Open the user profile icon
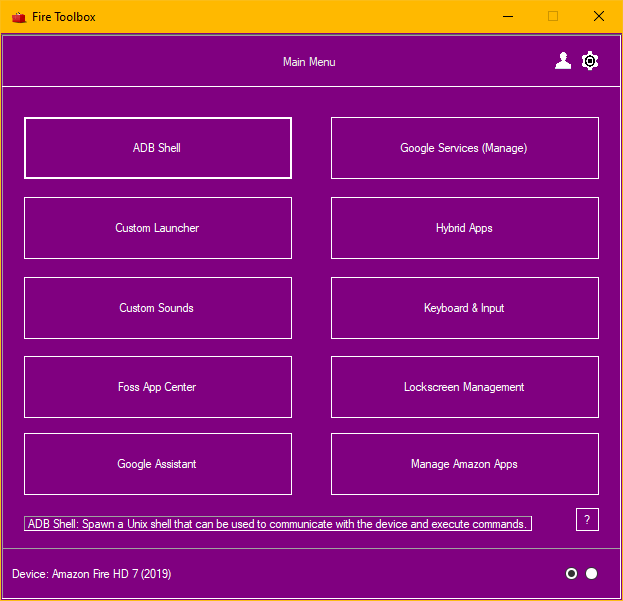This screenshot has width=623, height=601. 563,61
